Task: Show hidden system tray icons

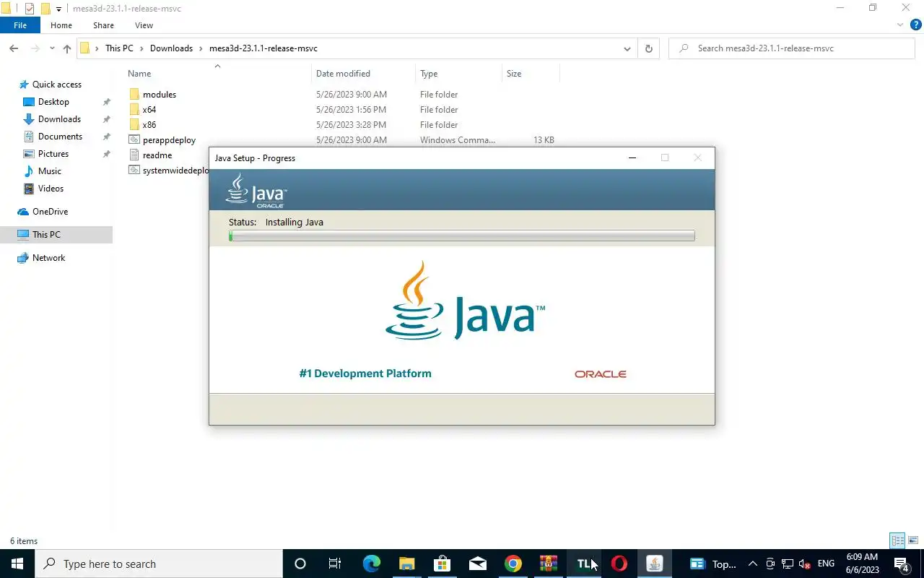Action: pos(752,564)
